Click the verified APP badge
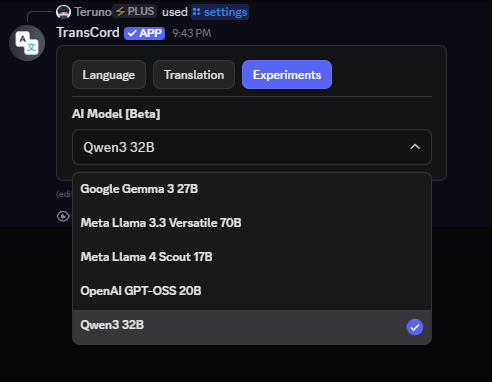The height and width of the screenshot is (382, 492). coord(144,33)
